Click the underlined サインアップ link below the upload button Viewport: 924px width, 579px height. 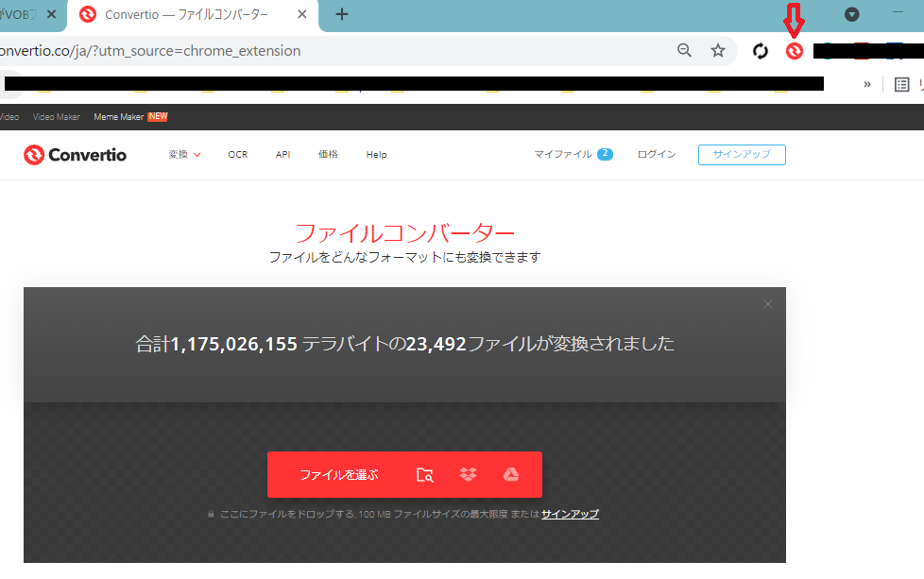click(570, 514)
